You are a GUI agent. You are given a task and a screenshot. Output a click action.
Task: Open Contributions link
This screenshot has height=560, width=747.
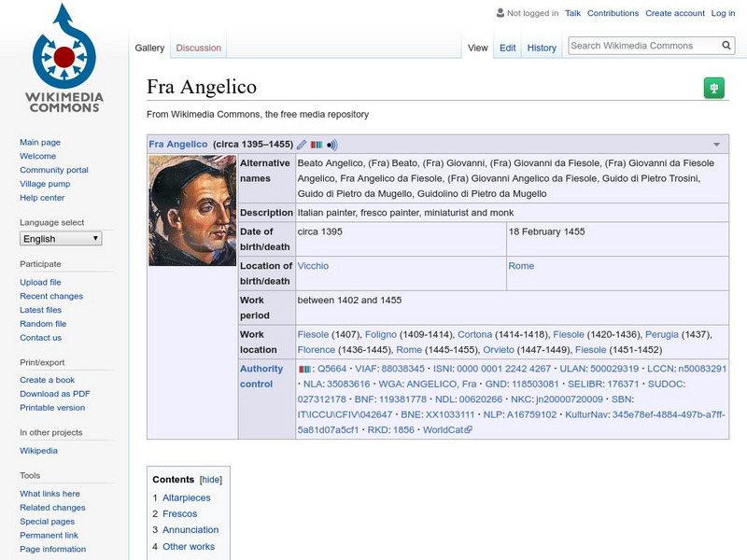click(x=613, y=13)
